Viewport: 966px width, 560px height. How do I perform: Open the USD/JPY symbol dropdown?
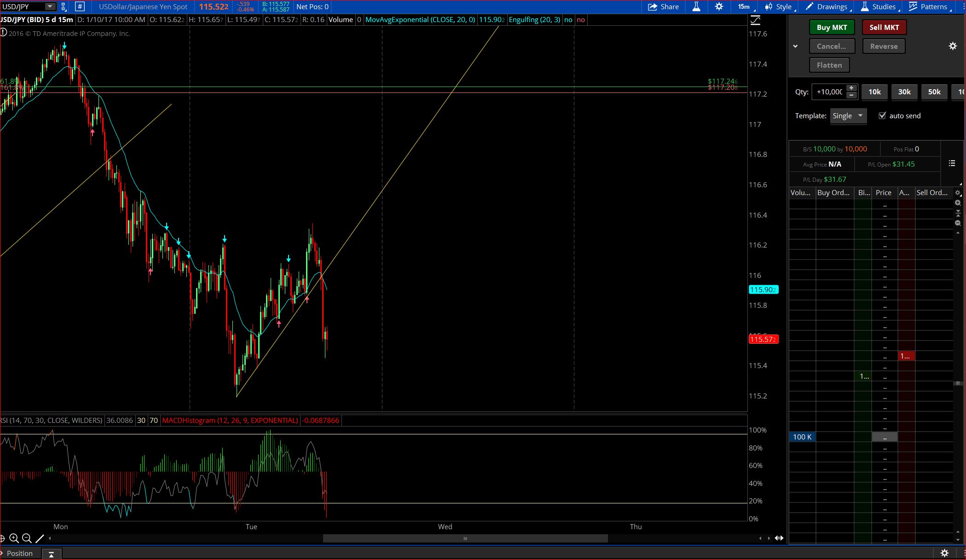(x=49, y=6)
